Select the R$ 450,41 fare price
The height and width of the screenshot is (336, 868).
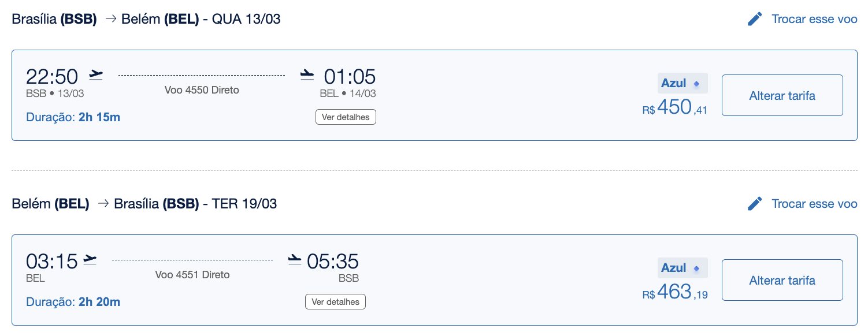pos(675,107)
